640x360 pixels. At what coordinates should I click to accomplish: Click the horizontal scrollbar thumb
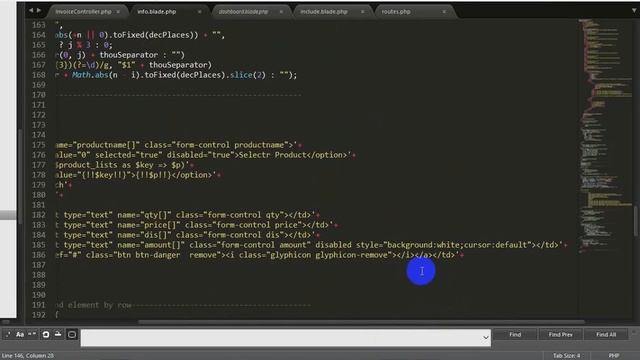(x=361, y=322)
